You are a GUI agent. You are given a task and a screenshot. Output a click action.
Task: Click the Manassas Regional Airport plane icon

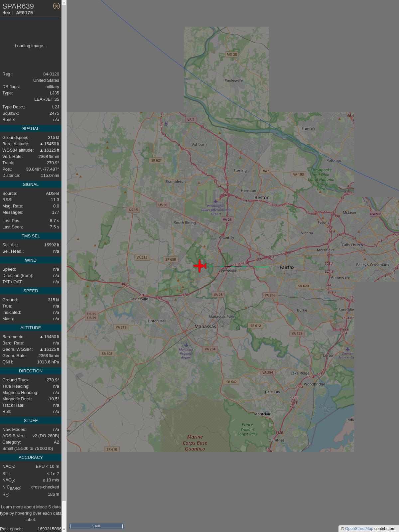[186, 345]
